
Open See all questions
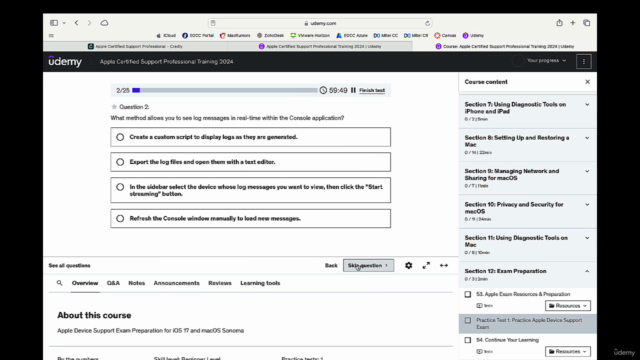point(69,266)
